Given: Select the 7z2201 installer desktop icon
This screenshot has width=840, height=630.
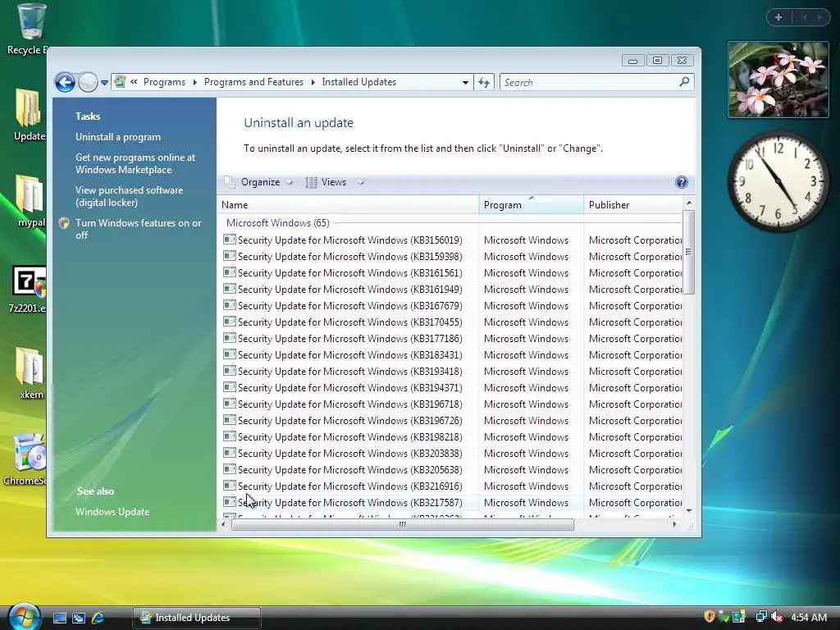Looking at the screenshot, I should [28, 290].
